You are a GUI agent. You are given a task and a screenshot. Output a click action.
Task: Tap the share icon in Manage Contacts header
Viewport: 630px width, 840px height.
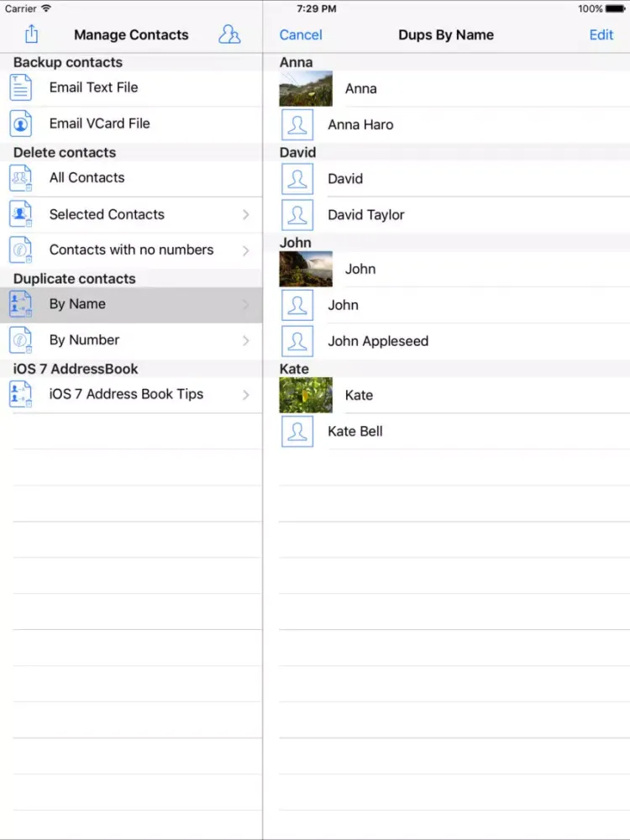[x=32, y=34]
